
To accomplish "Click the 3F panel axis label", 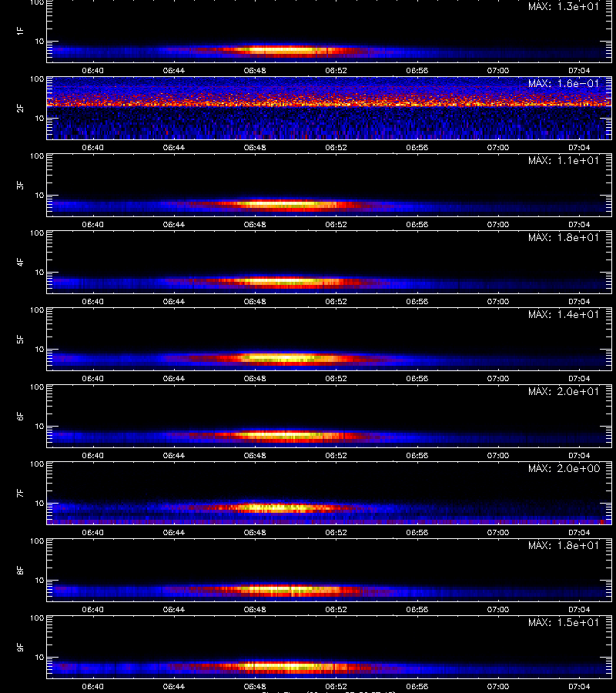I will [20, 185].
